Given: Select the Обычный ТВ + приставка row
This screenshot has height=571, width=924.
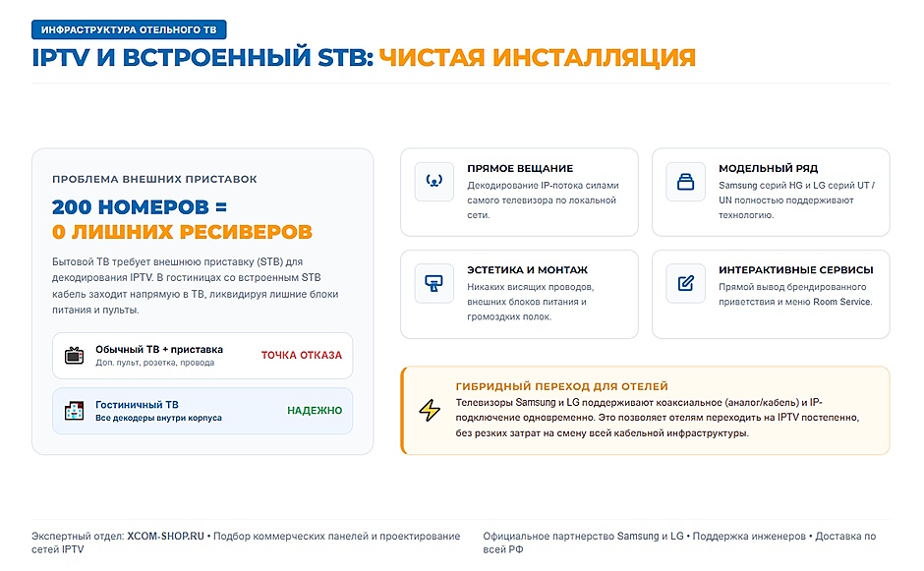Looking at the screenshot, I should click(202, 356).
